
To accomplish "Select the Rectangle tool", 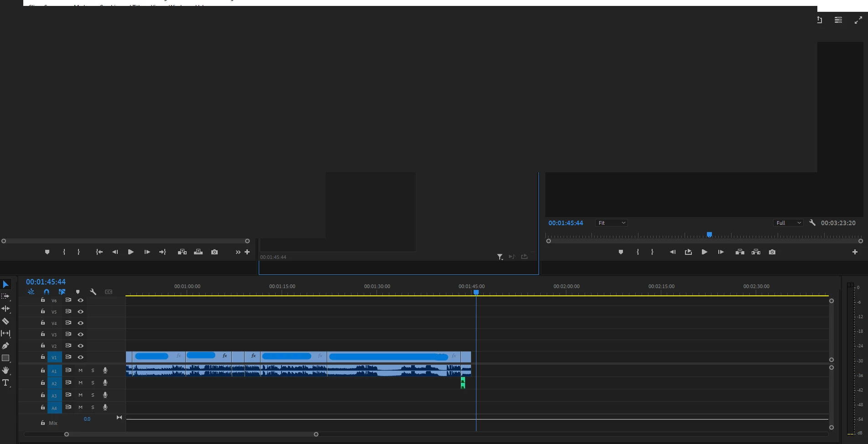I will click(5, 358).
